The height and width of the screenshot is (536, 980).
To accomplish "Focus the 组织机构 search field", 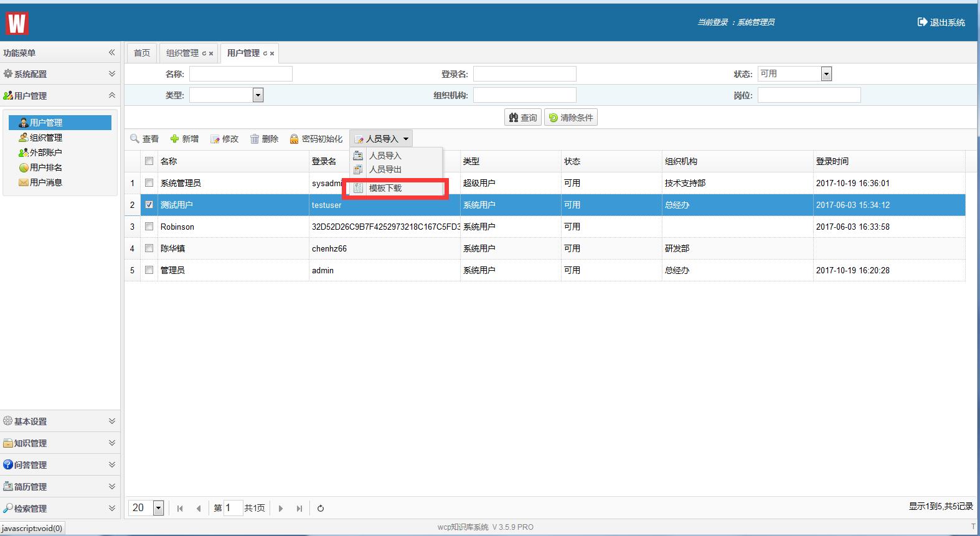I will 525,95.
